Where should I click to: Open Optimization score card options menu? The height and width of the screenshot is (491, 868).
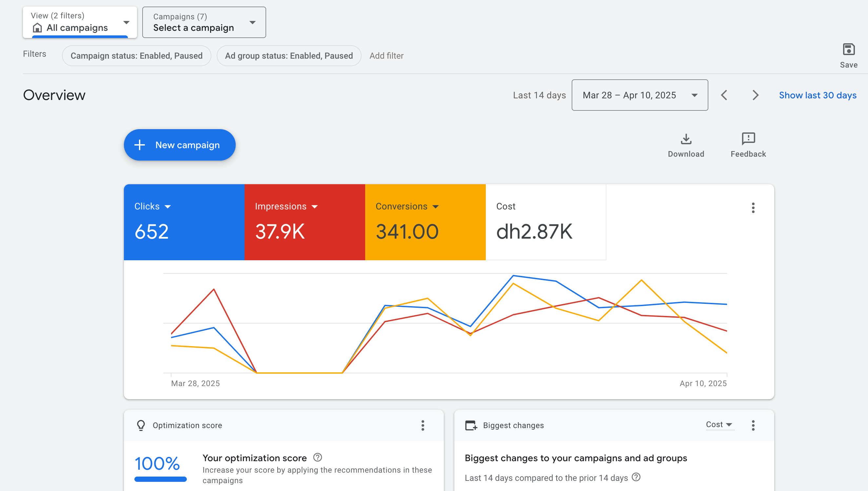[x=423, y=425]
